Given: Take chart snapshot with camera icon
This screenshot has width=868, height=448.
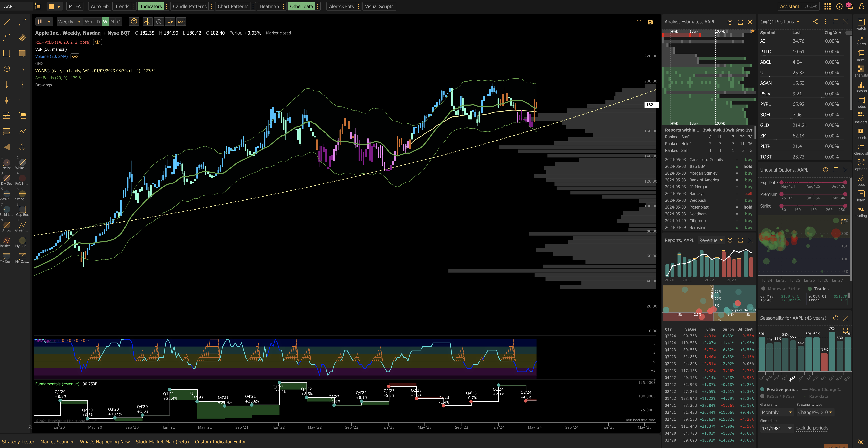Looking at the screenshot, I should point(650,22).
